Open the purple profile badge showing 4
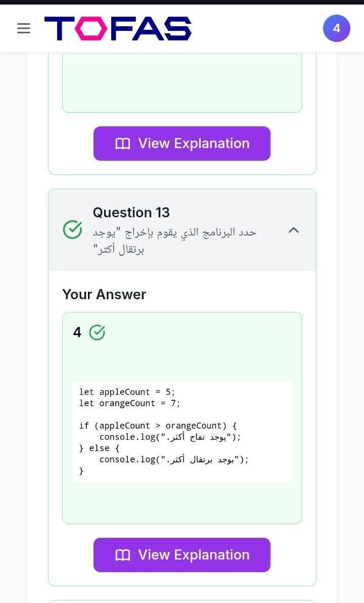 click(336, 28)
